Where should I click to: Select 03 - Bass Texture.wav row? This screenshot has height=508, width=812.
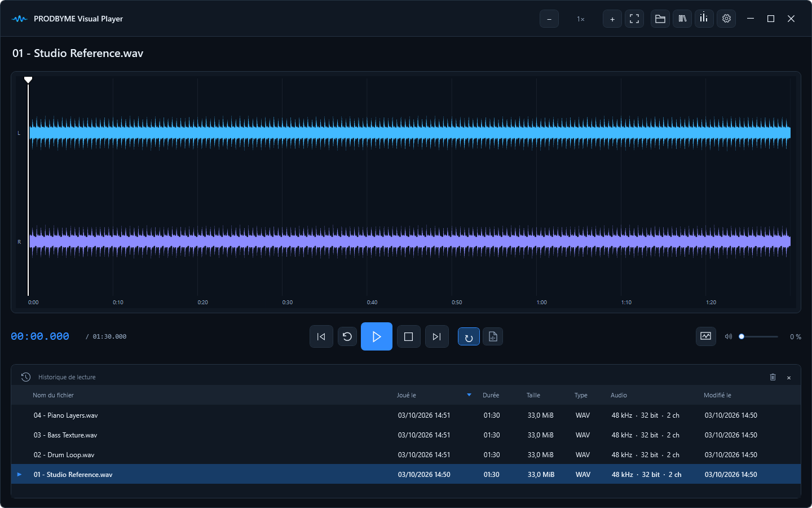pos(406,435)
